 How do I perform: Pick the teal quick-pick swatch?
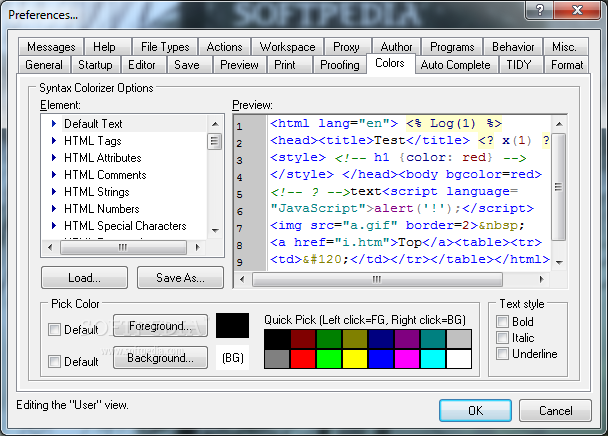(x=433, y=339)
